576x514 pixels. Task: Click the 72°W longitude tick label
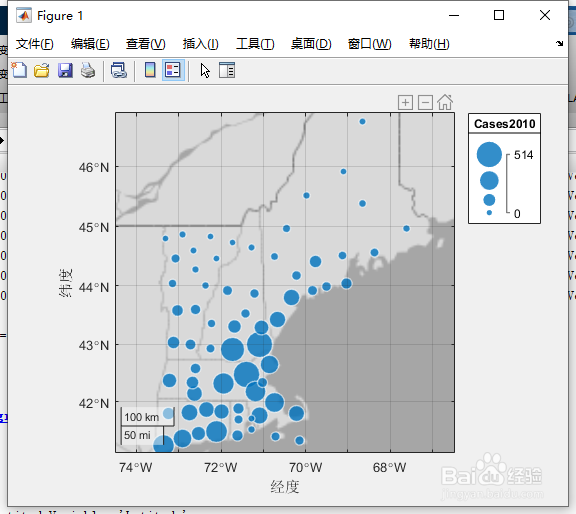tap(220, 468)
